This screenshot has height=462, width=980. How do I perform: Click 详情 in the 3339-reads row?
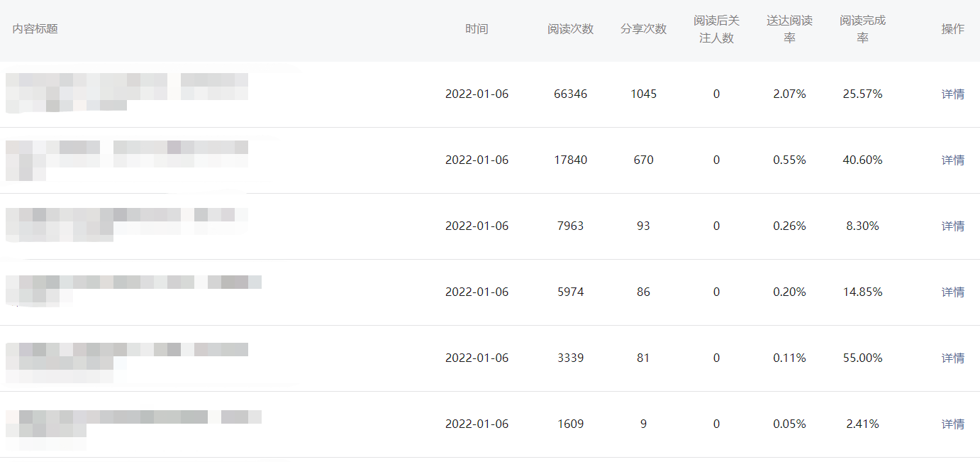[952, 358]
